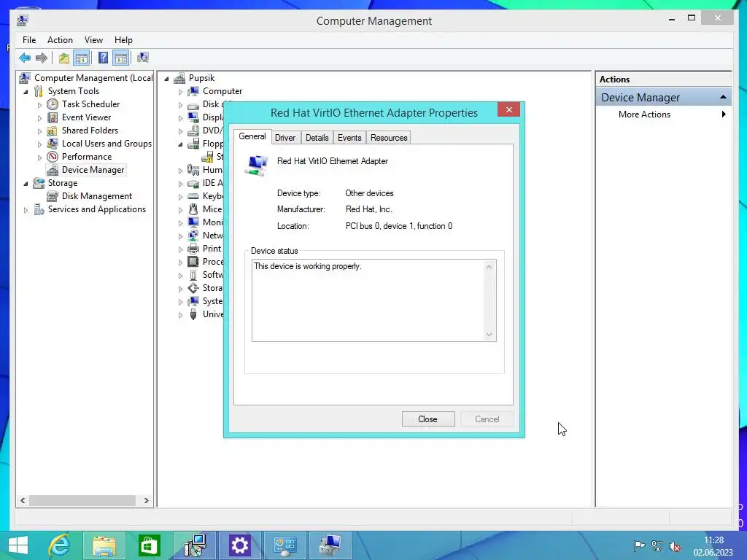Collapse the System Tools node
747x560 pixels.
[26, 91]
